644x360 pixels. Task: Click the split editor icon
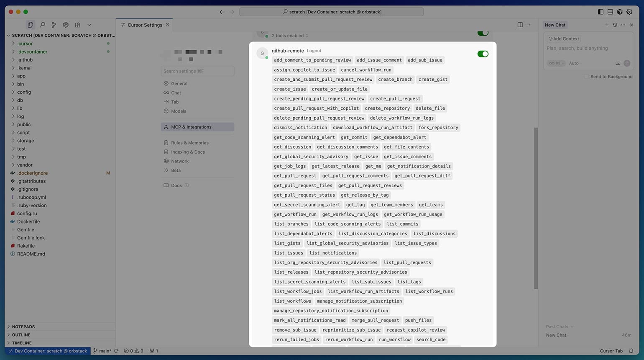pos(520,25)
